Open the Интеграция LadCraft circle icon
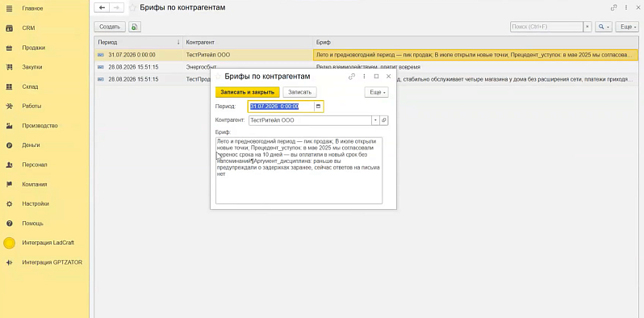644x318 pixels. (9, 243)
